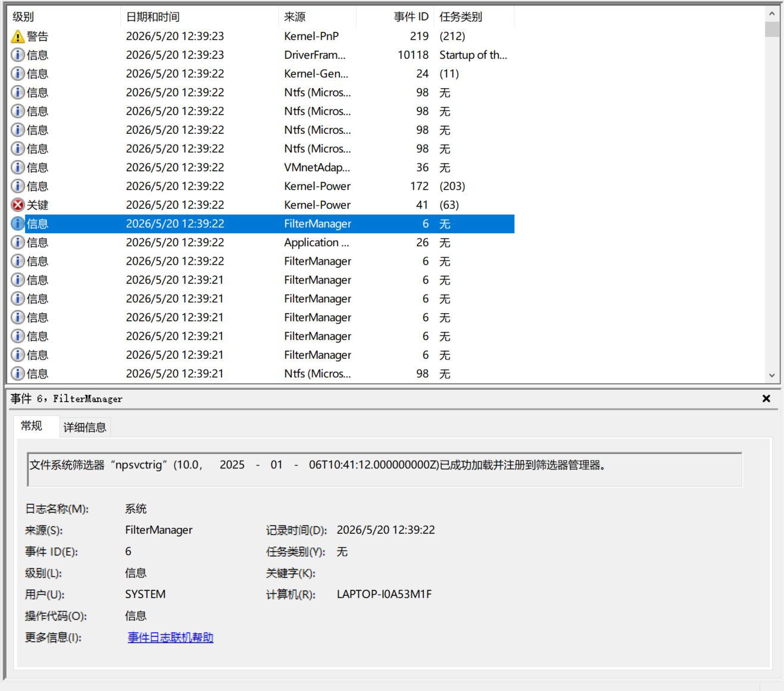Click the "(203)" task category cell
Image resolution: width=784 pixels, height=691 pixels.
tap(452, 186)
